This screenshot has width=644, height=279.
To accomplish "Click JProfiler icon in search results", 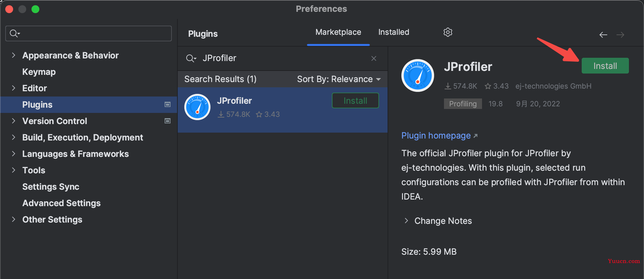I will [x=197, y=107].
